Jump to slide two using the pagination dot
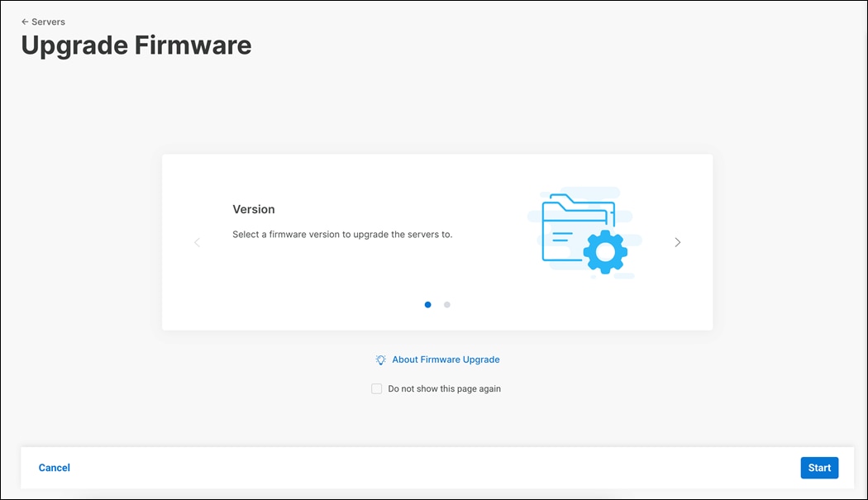The width and height of the screenshot is (868, 500). click(x=447, y=304)
